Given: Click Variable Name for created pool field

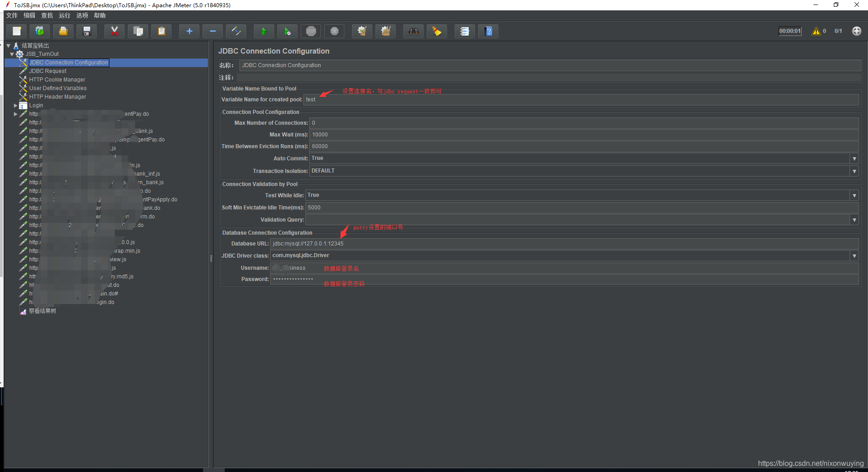Looking at the screenshot, I should click(x=581, y=100).
